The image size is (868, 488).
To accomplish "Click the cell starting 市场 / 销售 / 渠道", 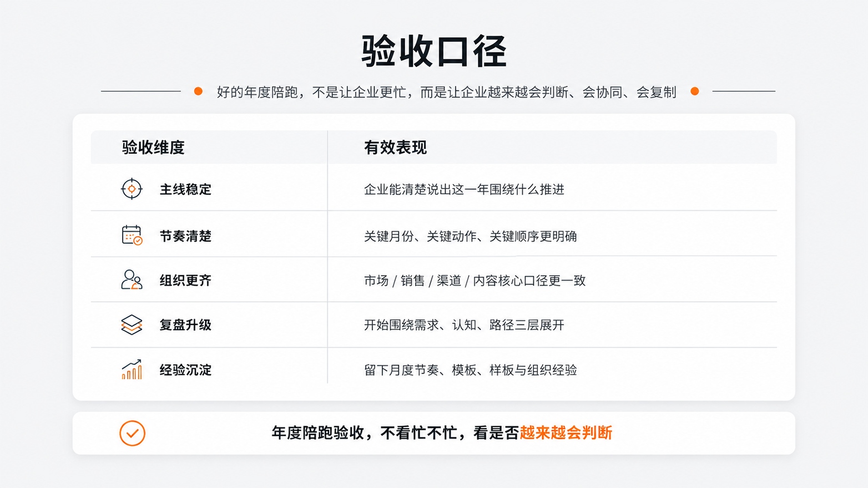I will point(475,281).
